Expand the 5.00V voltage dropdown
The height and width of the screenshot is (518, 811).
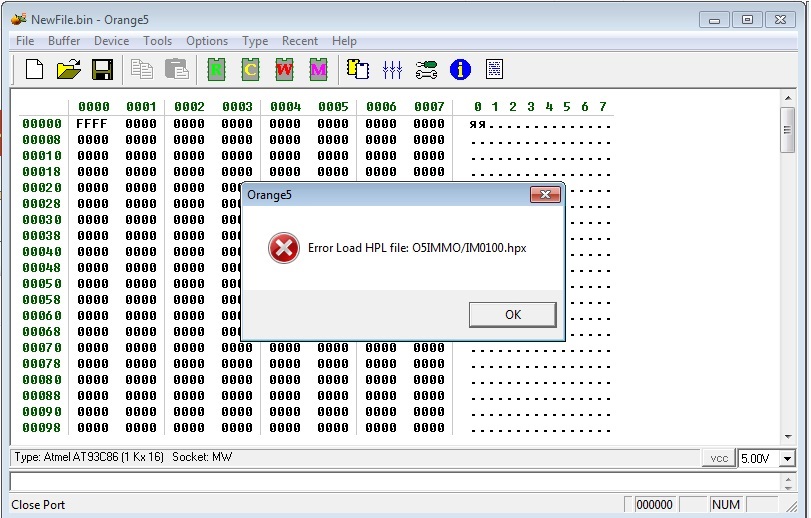788,459
